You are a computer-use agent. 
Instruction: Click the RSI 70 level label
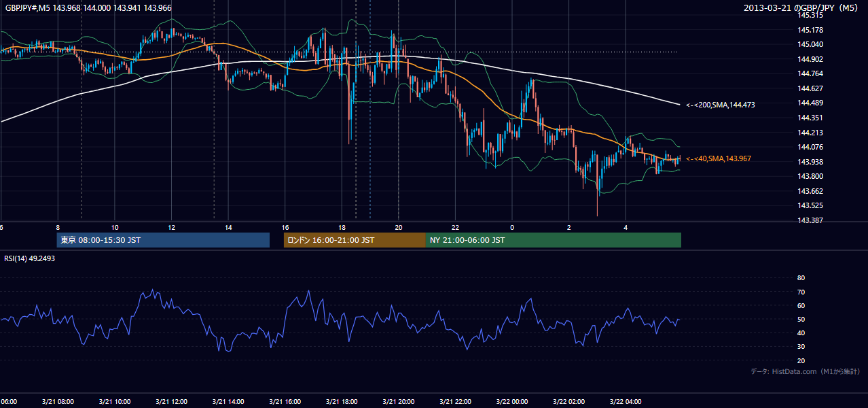[x=801, y=292]
